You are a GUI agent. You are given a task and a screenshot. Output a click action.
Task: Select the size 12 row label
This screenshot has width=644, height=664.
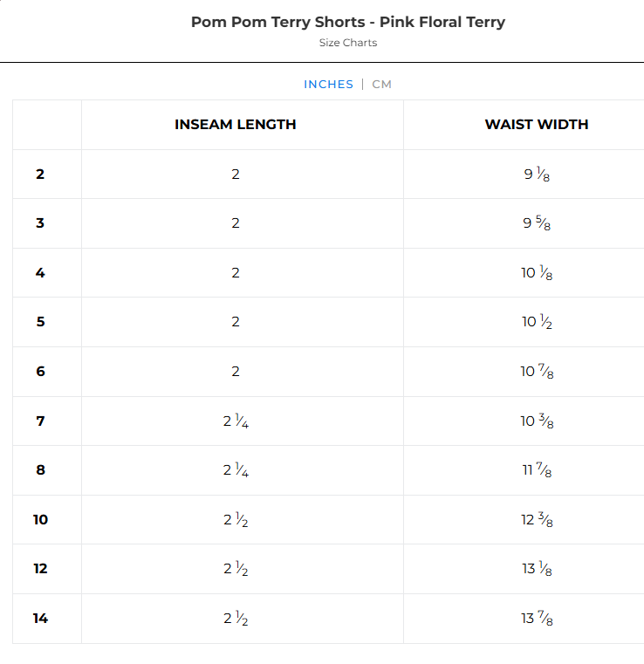pos(40,569)
